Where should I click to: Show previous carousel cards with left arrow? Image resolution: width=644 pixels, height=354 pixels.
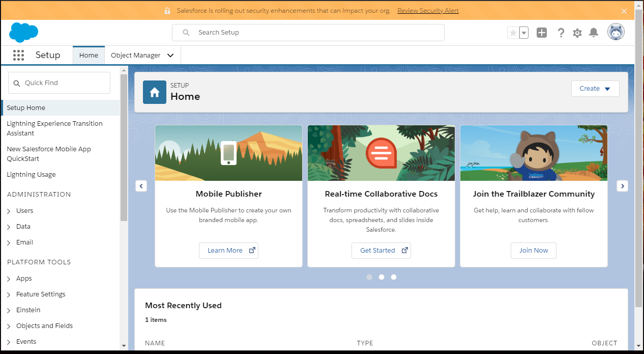141,186
